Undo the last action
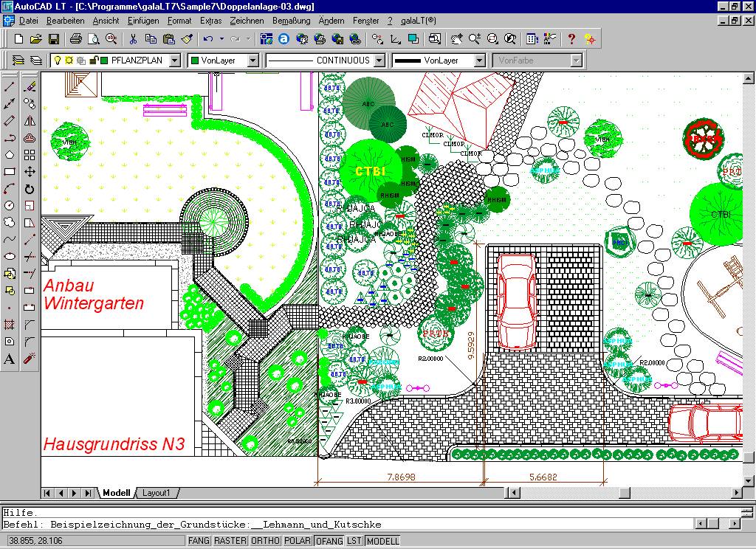This screenshot has width=756, height=549. (x=208, y=39)
